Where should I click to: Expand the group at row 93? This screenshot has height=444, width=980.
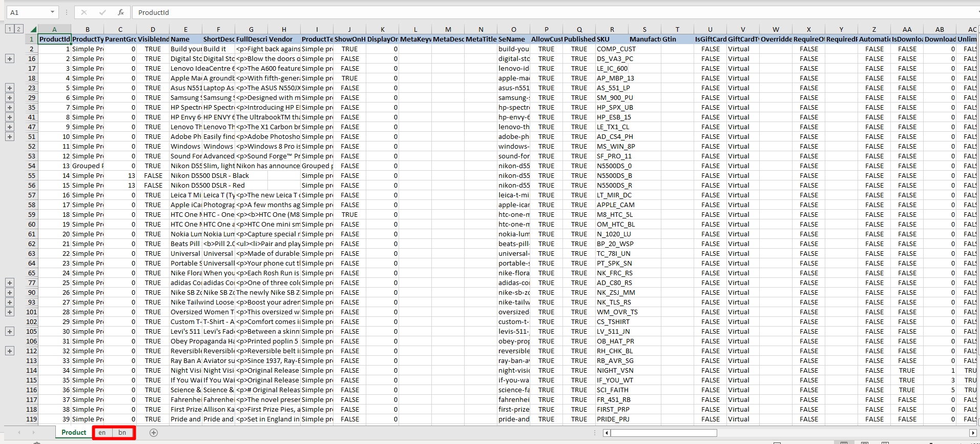pyautogui.click(x=10, y=302)
